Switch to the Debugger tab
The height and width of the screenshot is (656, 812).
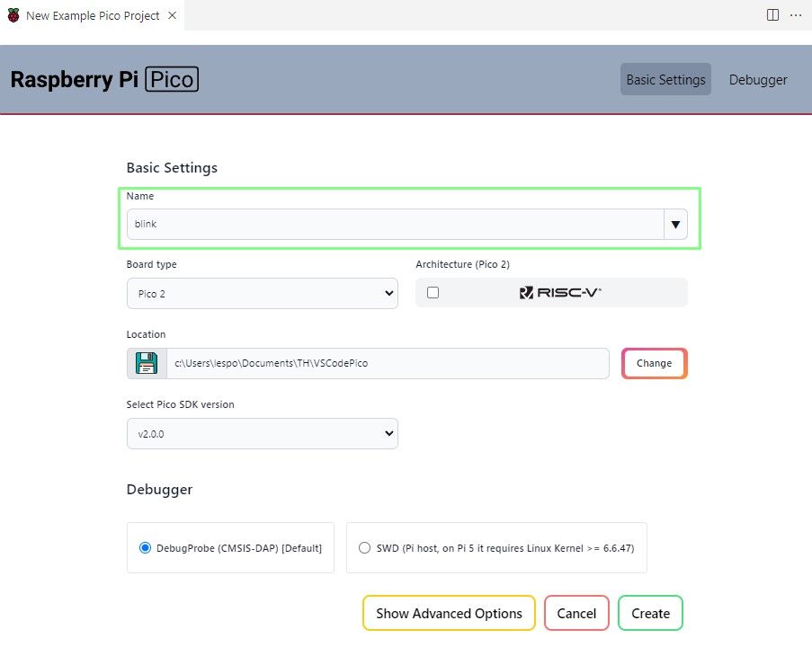point(757,79)
